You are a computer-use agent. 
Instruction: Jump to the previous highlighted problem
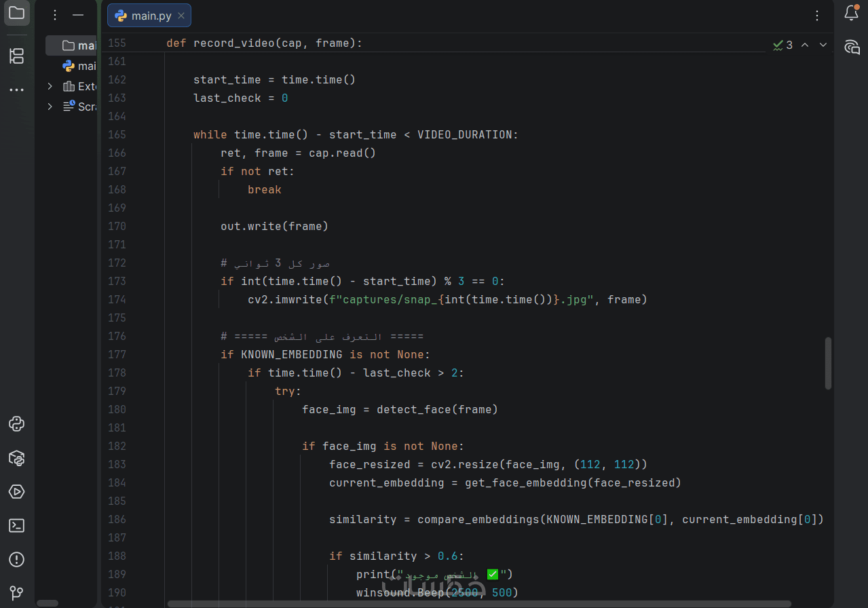tap(805, 45)
